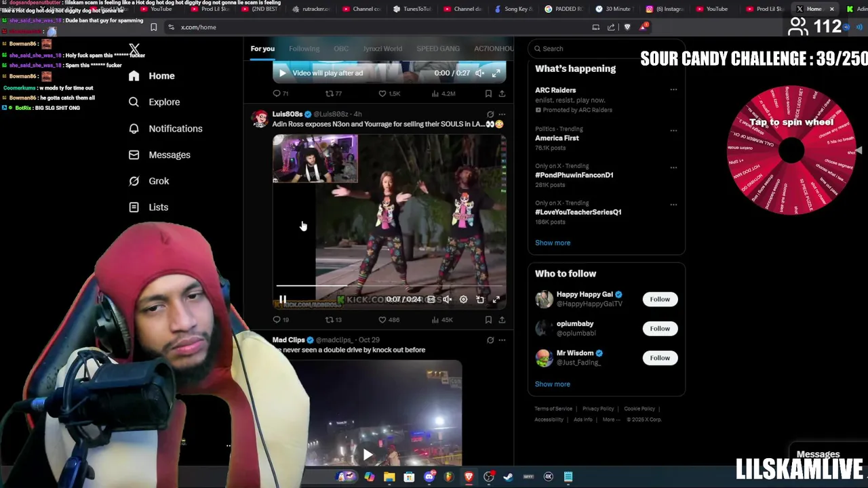Switch to the Following tab
The height and width of the screenshot is (488, 868).
click(304, 49)
